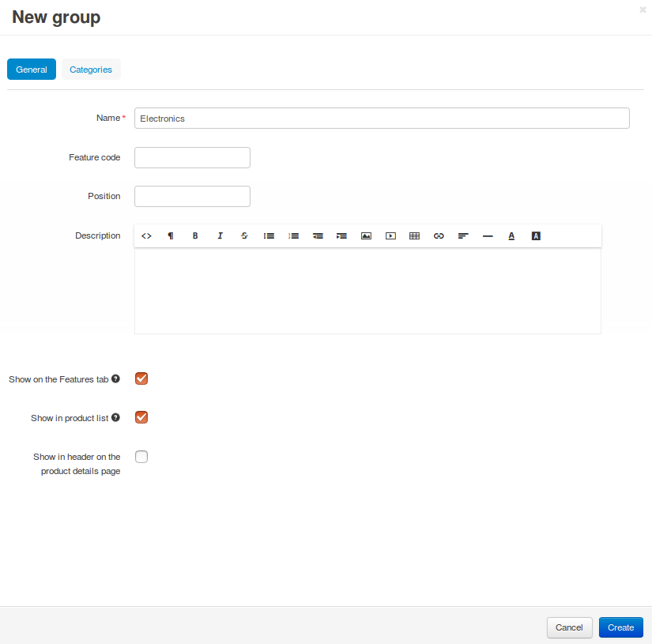652x644 pixels.
Task: Insert image into description
Action: point(367,236)
